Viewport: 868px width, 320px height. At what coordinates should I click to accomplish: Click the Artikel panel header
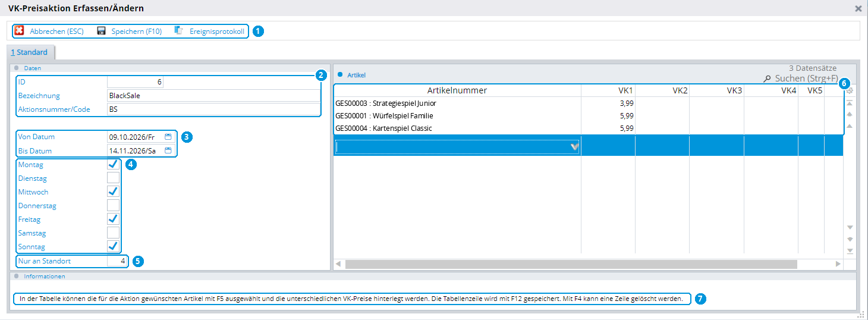(x=356, y=75)
